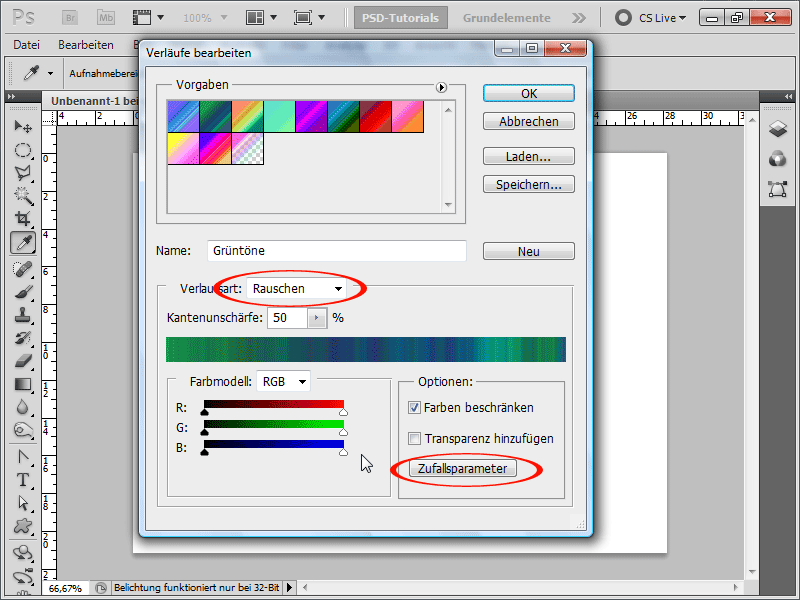Select the Crop tool
800x600 pixels.
(x=23, y=218)
